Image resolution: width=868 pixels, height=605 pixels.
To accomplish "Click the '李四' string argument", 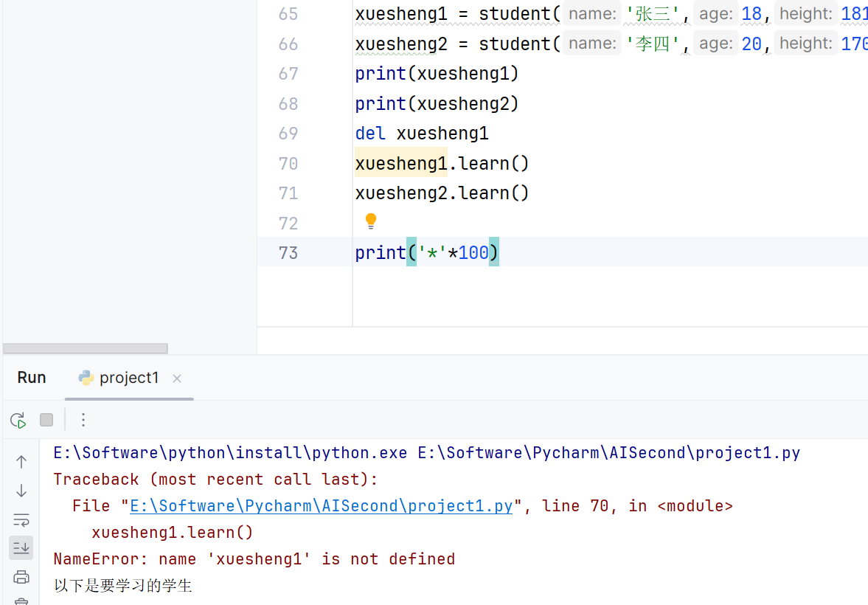I will coord(653,44).
